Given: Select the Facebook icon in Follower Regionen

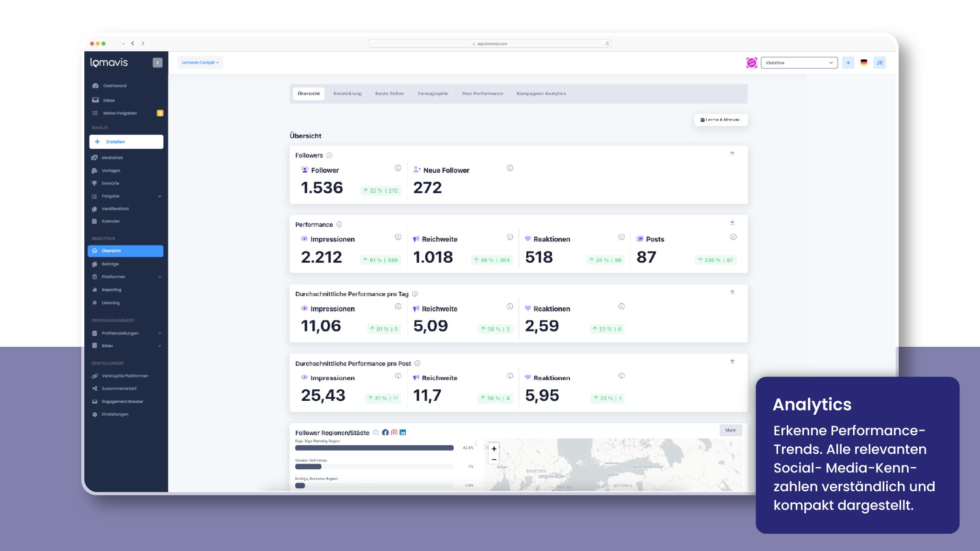Looking at the screenshot, I should [x=385, y=432].
